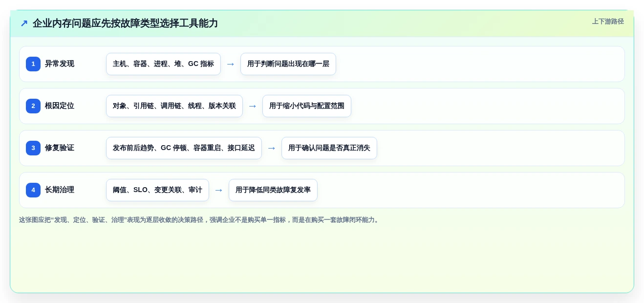Click the 用于降低同类故障复发率 chip
Viewport: 644px width, 303px height.
(273, 190)
